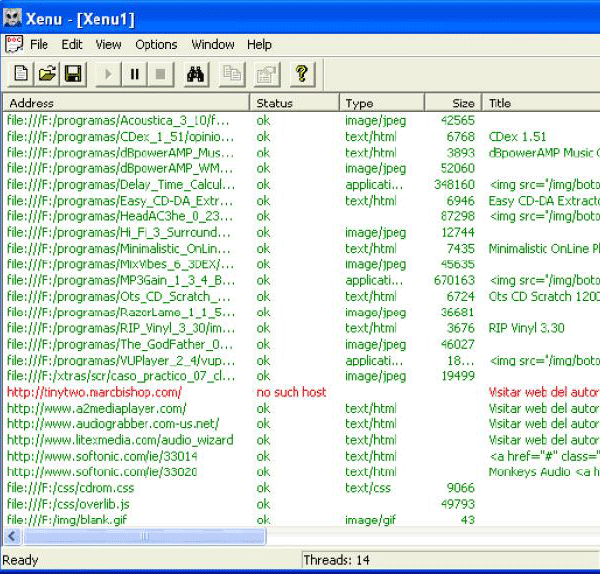The image size is (600, 574).
Task: Click the image/gif type cell
Action: 370,520
